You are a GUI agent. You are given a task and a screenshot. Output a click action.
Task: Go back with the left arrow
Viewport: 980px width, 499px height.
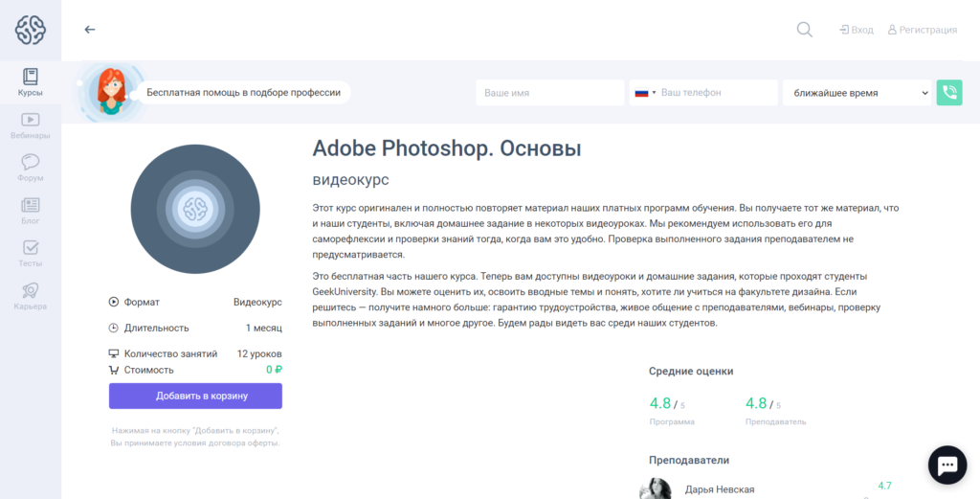[x=90, y=30]
